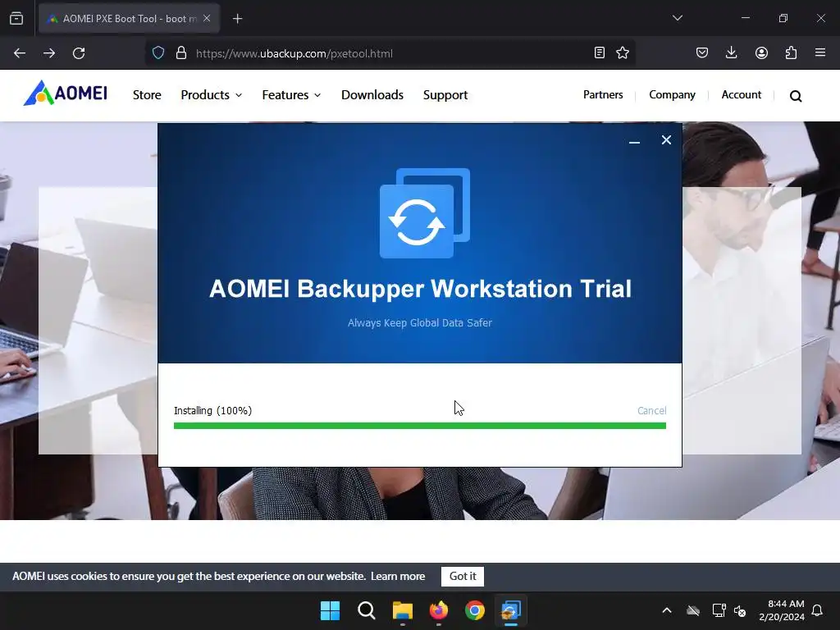Screen dimensions: 840x630
Task: Expand the Features dropdown menu
Action: point(291,95)
